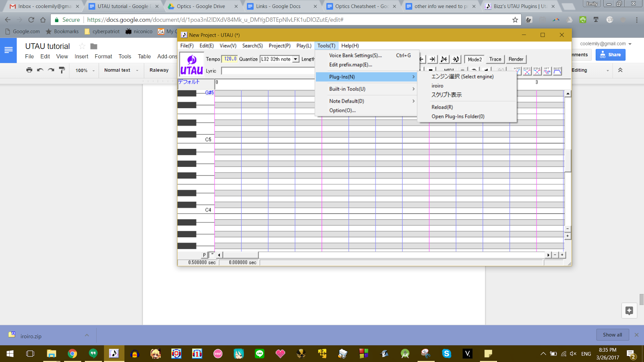Open the Chrome three-dot menu
Viewport: 644px width, 362px height.
[x=636, y=20]
